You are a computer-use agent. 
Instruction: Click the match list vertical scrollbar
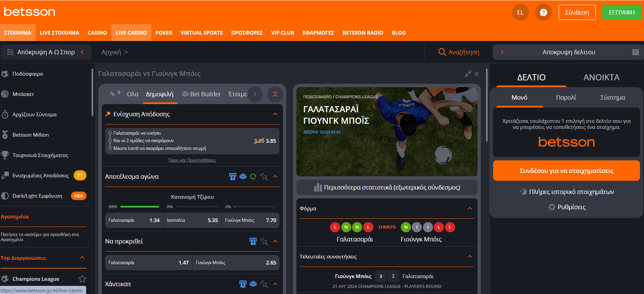point(487,105)
